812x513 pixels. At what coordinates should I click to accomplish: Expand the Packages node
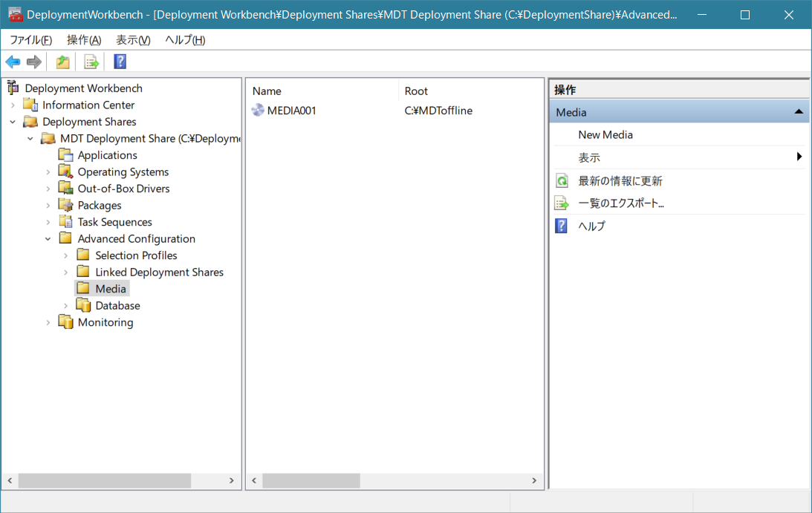point(48,205)
